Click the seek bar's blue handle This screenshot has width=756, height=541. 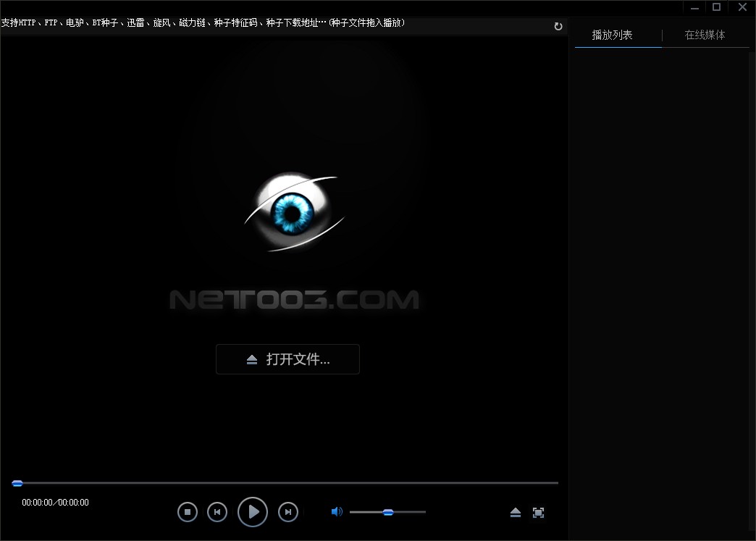tap(17, 483)
